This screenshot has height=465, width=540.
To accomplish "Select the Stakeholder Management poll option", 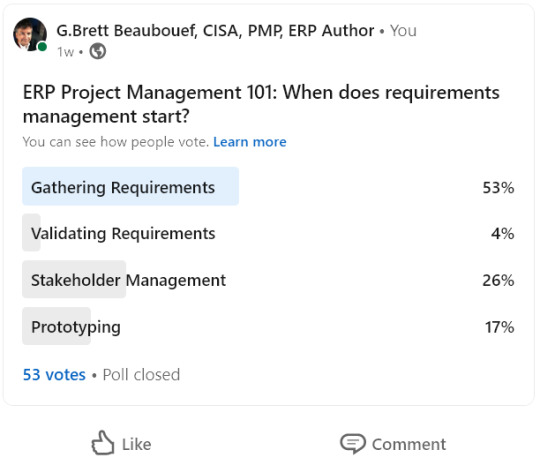I will pyautogui.click(x=269, y=280).
